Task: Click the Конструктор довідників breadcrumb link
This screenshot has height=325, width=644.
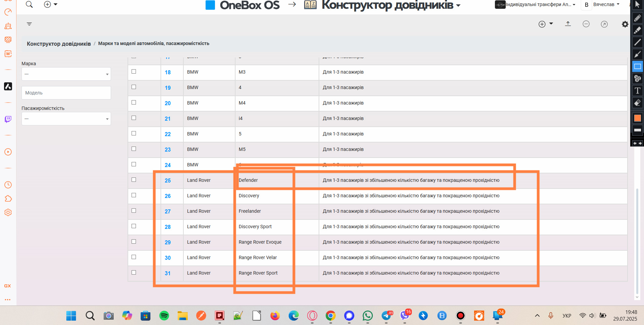Action: (x=59, y=44)
